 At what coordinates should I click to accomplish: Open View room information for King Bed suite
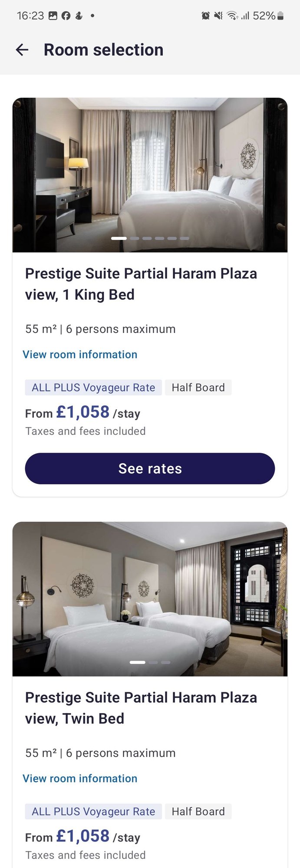pos(80,355)
